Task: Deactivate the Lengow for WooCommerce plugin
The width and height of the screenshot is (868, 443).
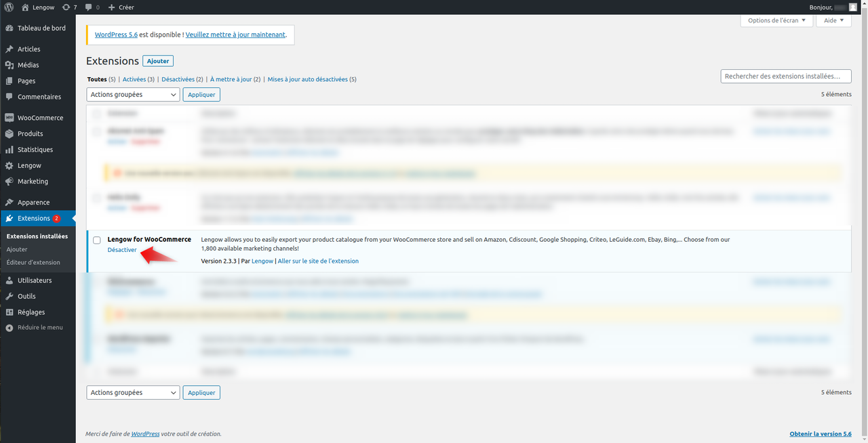Action: coord(122,250)
